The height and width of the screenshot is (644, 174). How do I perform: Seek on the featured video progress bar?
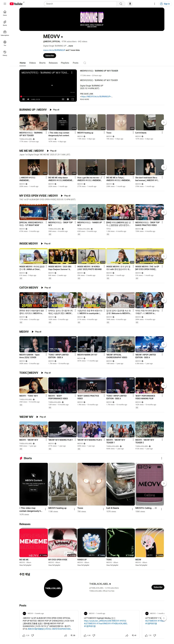48,96
